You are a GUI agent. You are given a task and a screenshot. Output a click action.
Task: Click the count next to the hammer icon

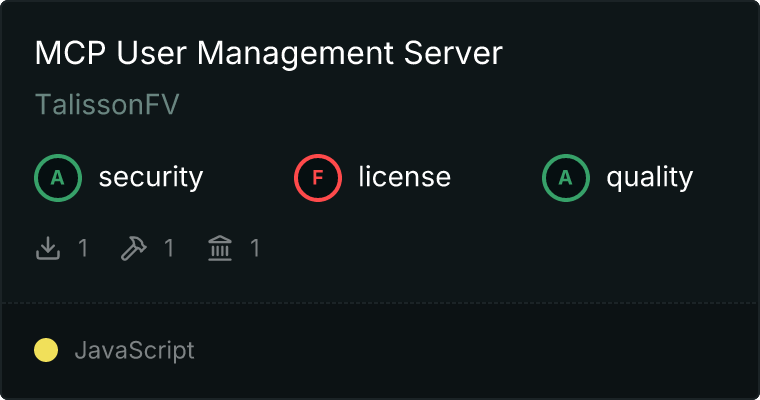[x=169, y=248]
